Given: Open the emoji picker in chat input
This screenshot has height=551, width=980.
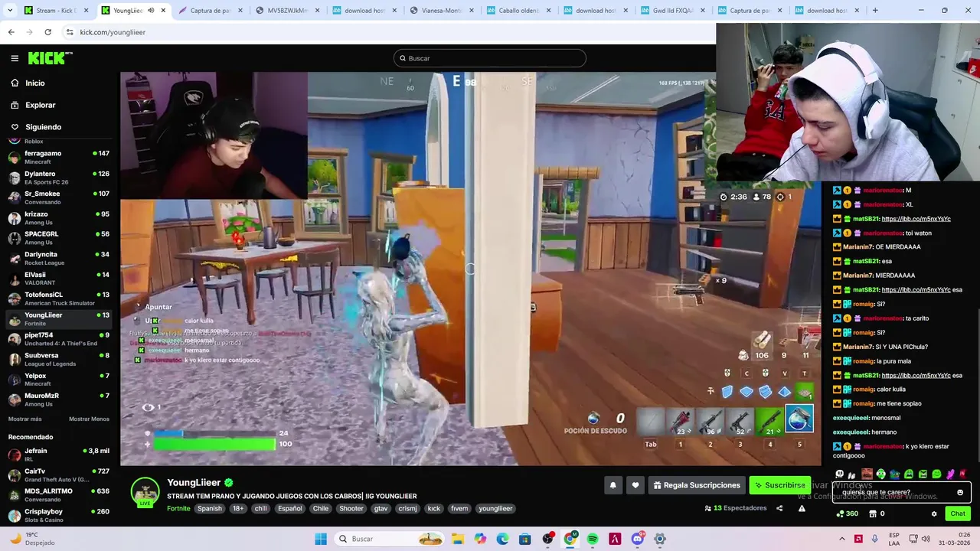Looking at the screenshot, I should (960, 492).
